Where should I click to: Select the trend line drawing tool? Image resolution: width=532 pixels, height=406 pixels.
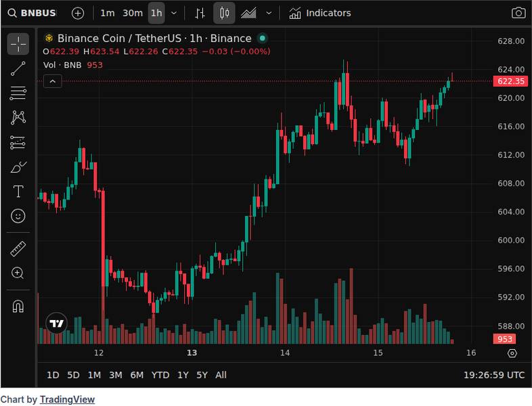18,68
